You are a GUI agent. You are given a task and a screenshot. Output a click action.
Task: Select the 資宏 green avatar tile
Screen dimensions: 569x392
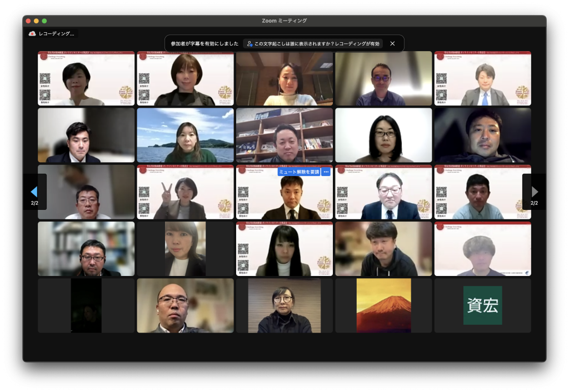482,305
